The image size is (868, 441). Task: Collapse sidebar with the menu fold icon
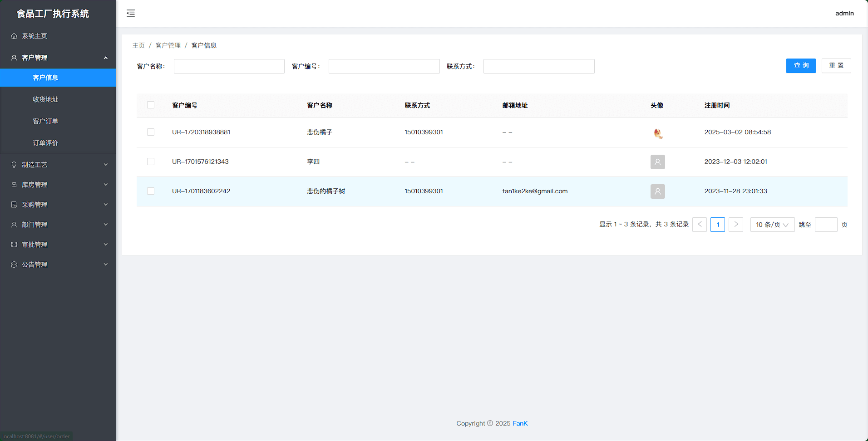point(131,13)
